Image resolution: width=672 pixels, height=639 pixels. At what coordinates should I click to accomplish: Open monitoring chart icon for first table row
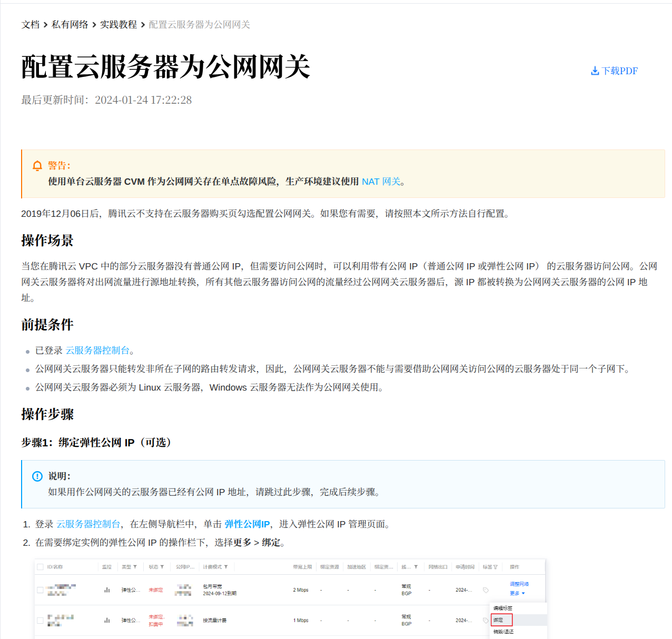tap(107, 590)
